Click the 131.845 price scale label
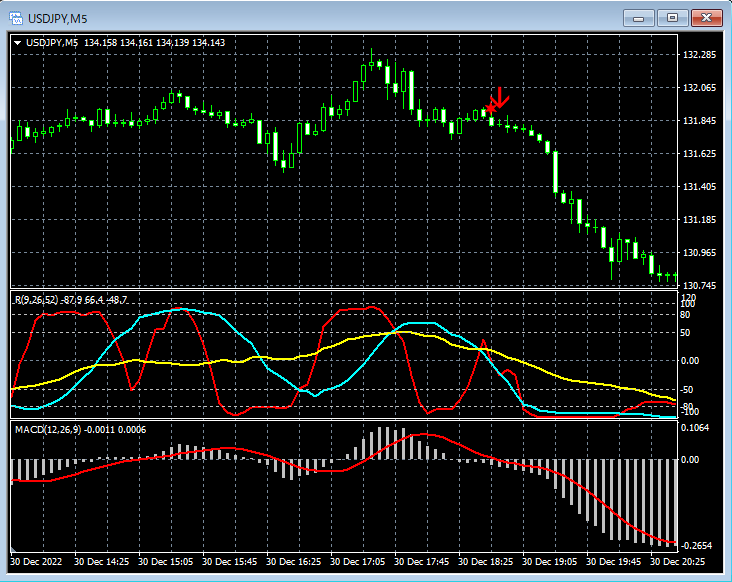Viewport: 732px width, 582px height. (699, 121)
